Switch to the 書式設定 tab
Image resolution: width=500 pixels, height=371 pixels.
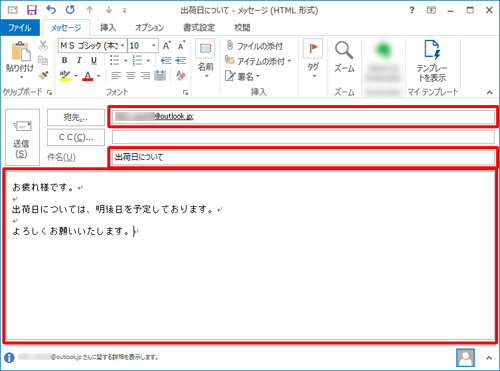199,27
